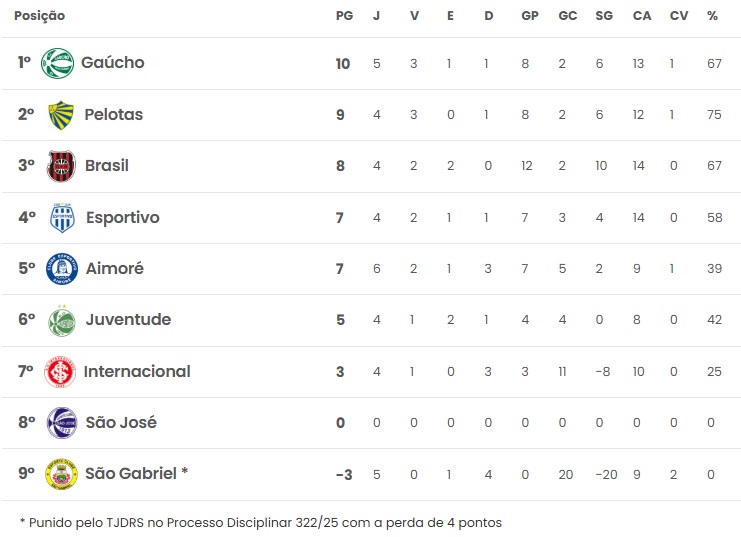Select the Juventude team name
The width and height of the screenshot is (741, 537).
point(128,320)
